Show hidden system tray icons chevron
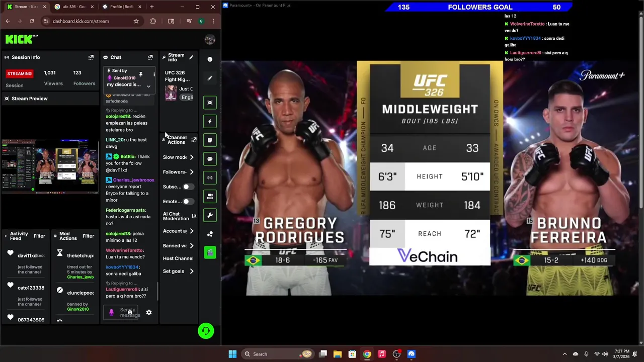Viewport: 644px width, 362px height. 565,354
